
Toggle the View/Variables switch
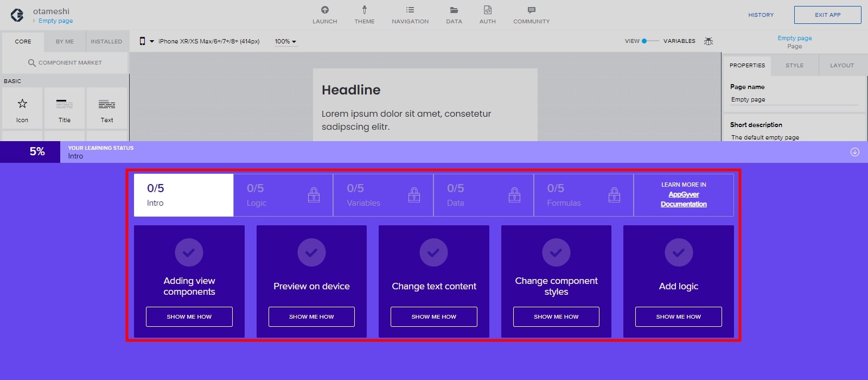coord(650,41)
